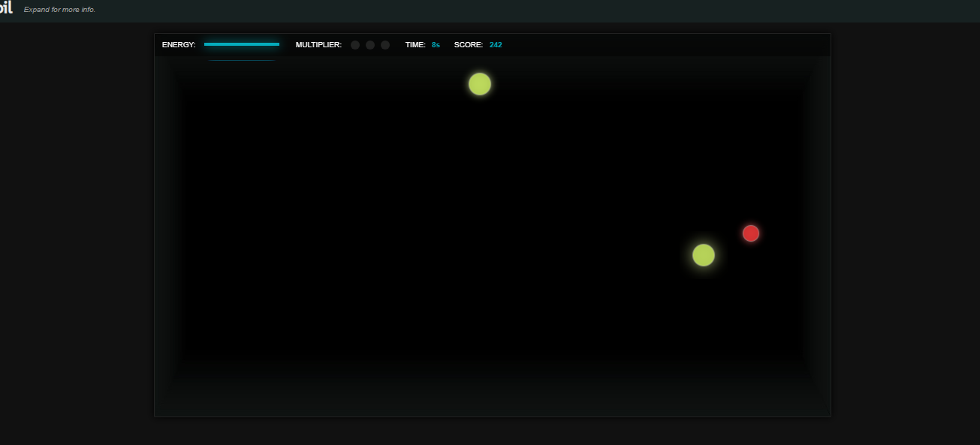Click the ENERGY label
Screen dimensions: 980x445
tap(179, 45)
